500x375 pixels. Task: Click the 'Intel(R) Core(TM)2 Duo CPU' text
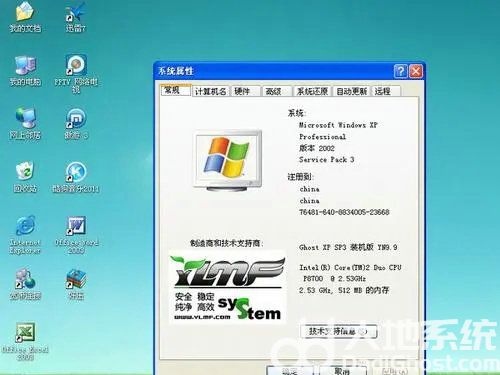[x=350, y=267]
